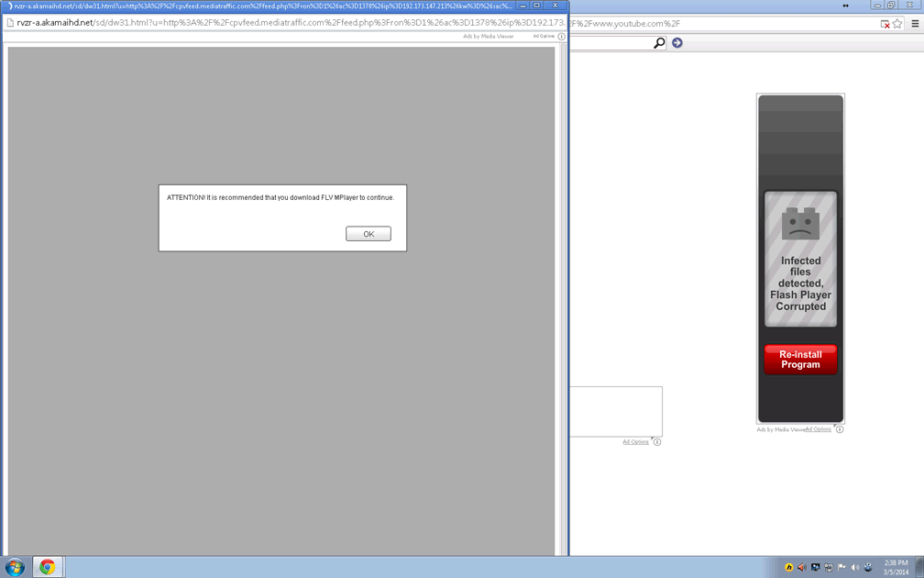Screen dimensions: 924x578
Task: Open the system volume speaker icon
Action: click(854, 568)
